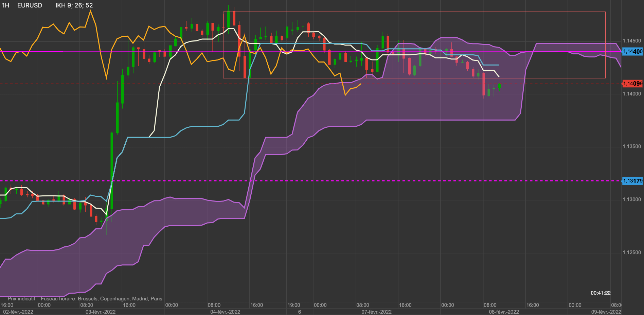Click the 1,13500 level on price axis

[x=632, y=146]
